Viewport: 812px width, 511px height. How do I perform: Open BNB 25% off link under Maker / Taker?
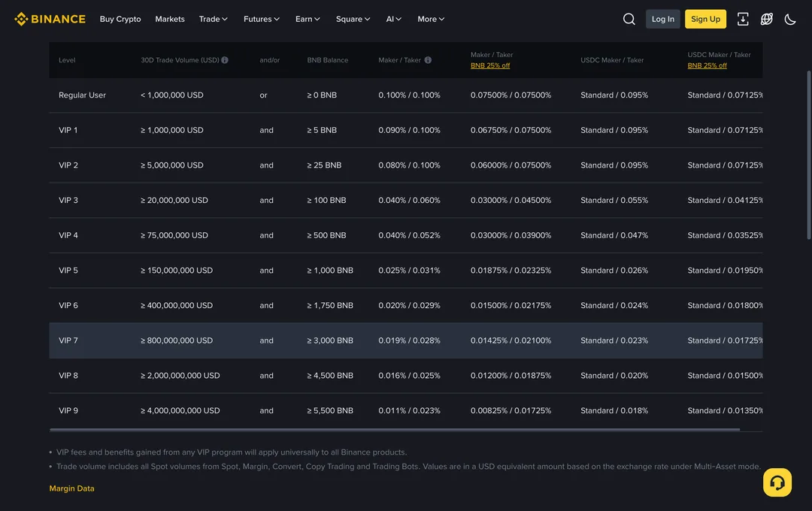(x=490, y=65)
